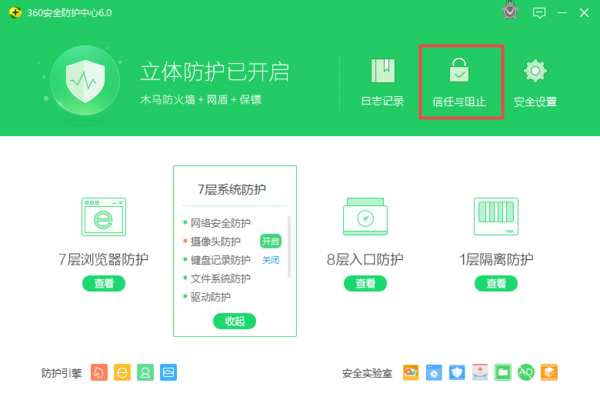The width and height of the screenshot is (600, 400).
Task: Open the first orange security lab icon
Action: 411,372
